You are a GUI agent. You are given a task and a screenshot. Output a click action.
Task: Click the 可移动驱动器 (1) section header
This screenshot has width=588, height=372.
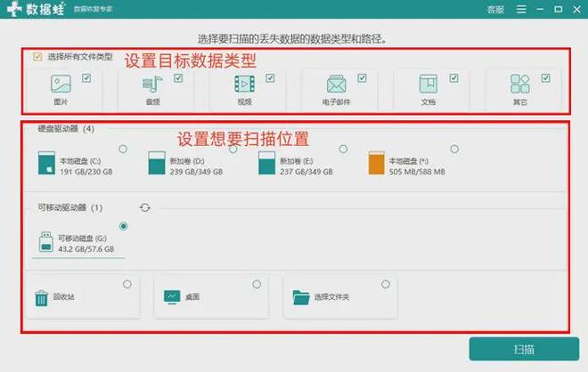tap(70, 207)
